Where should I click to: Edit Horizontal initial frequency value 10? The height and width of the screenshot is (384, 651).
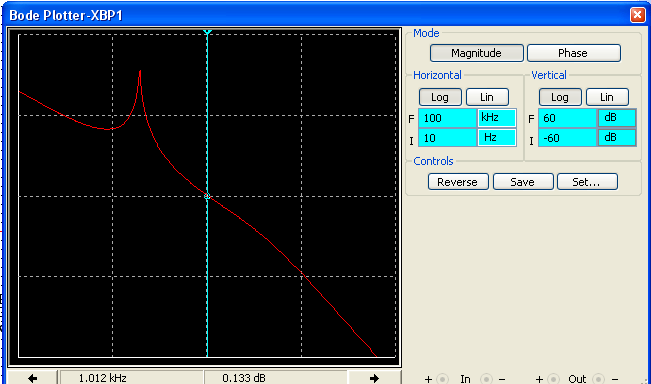[x=447, y=138]
